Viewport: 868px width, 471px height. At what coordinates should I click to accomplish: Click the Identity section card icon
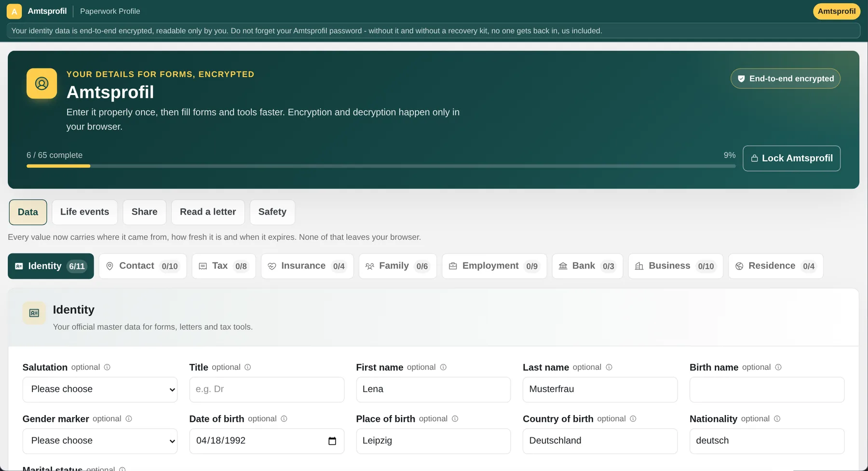[34, 313]
